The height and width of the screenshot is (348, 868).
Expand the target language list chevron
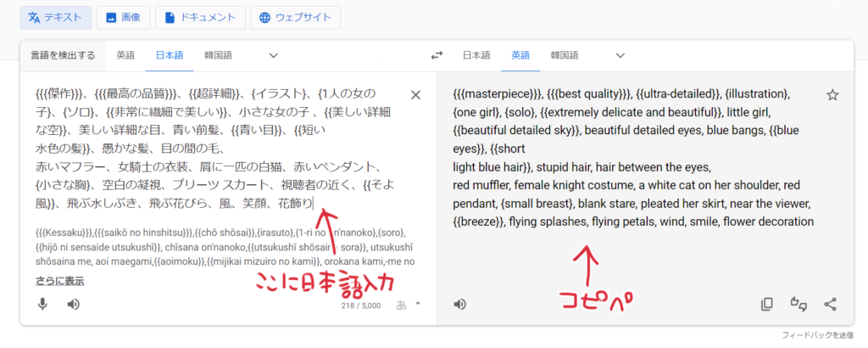pyautogui.click(x=620, y=56)
